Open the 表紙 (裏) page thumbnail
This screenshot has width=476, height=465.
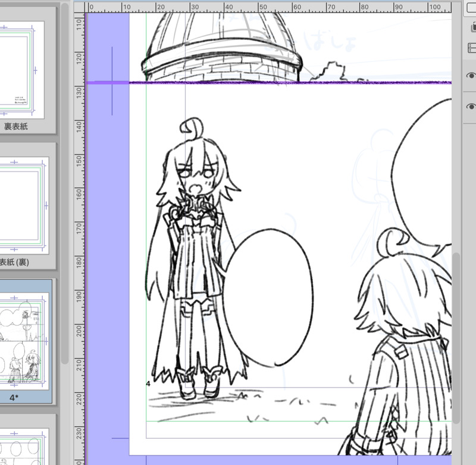pos(24,205)
